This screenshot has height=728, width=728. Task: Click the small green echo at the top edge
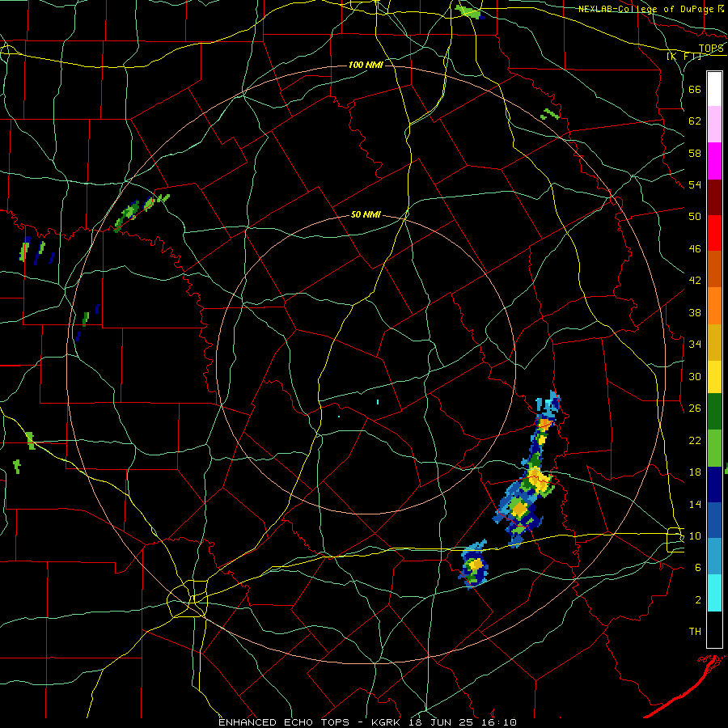point(469,11)
